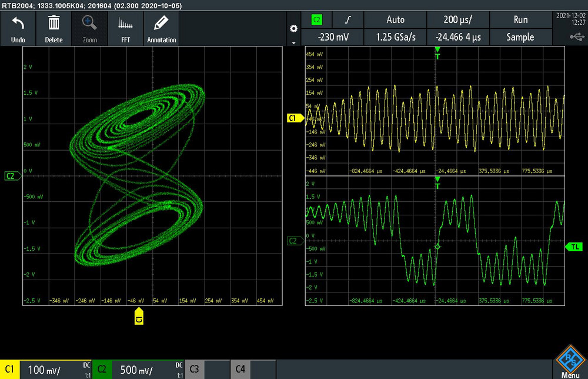Image resolution: width=588 pixels, height=379 pixels.
Task: Click the USB connection status icon
Action: 577,36
